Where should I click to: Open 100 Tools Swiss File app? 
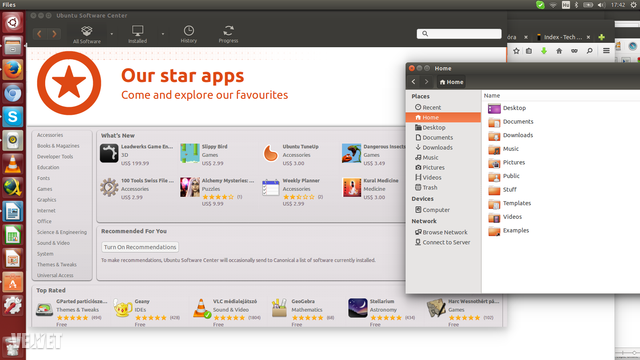point(137,189)
